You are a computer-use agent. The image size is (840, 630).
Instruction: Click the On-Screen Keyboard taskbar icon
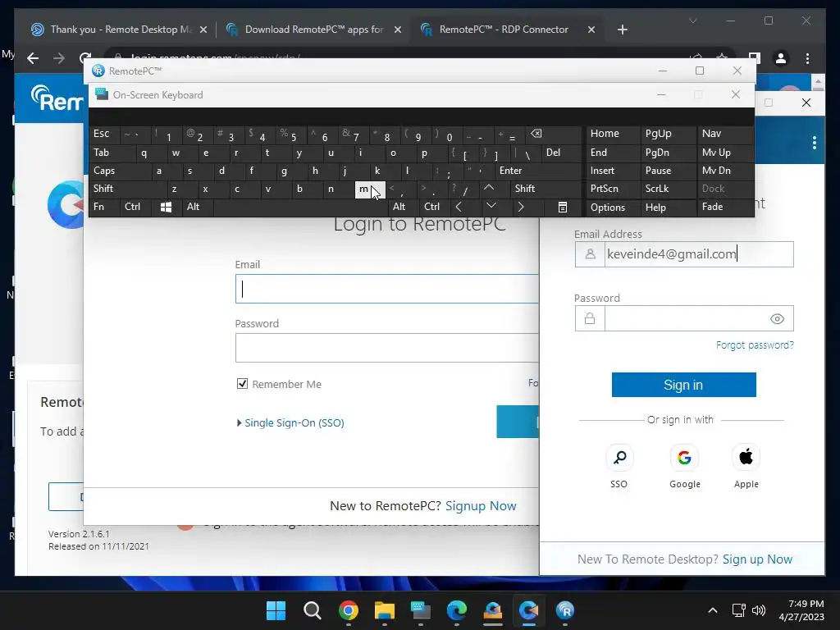coord(421,610)
